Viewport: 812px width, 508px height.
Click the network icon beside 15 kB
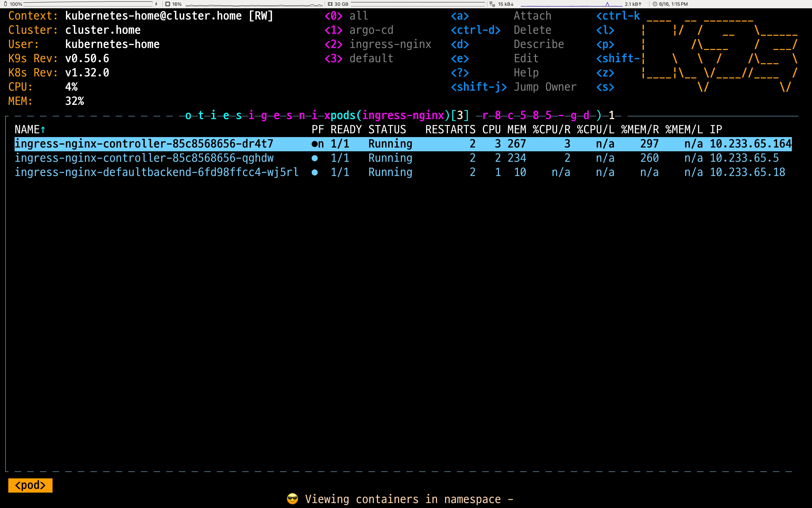492,4
